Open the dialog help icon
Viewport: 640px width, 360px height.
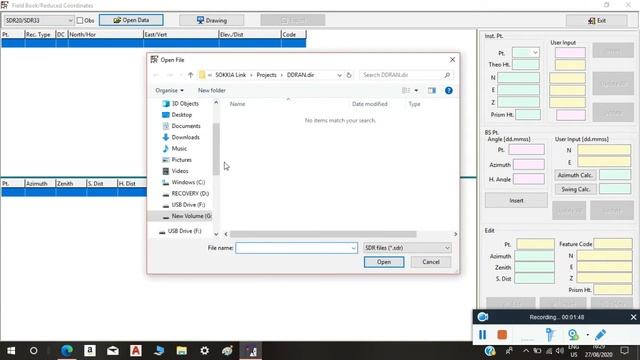coord(449,91)
